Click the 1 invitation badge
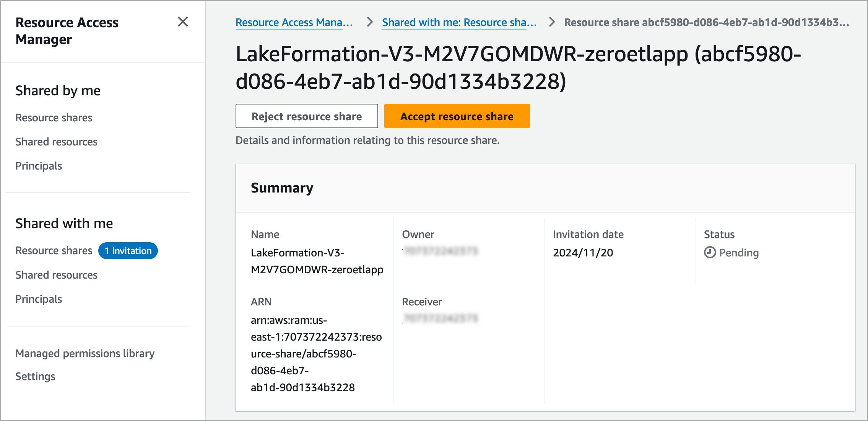 click(128, 251)
